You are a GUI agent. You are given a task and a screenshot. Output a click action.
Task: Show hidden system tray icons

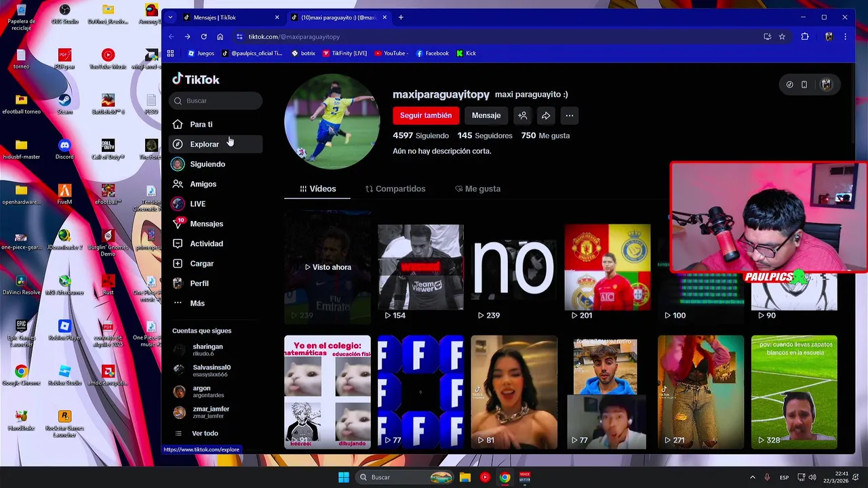[752, 477]
